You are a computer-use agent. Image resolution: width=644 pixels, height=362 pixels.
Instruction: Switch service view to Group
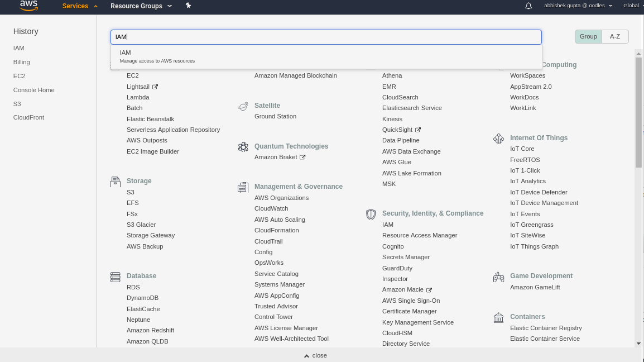tap(588, 37)
